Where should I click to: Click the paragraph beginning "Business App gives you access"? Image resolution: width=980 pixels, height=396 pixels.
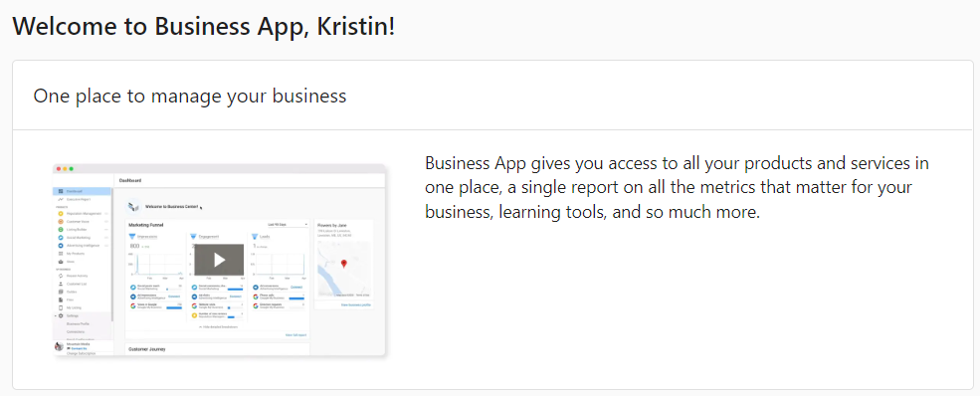click(677, 188)
